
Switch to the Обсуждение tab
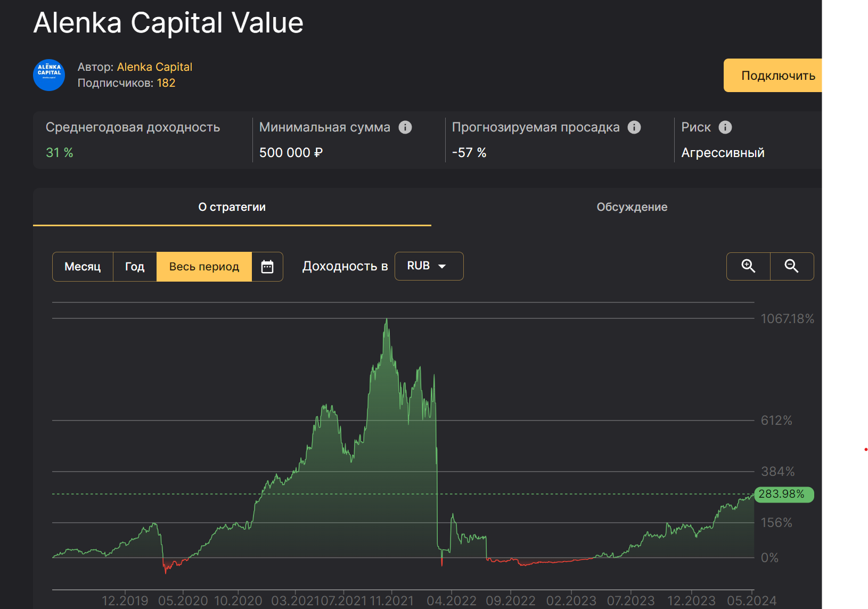(x=632, y=207)
